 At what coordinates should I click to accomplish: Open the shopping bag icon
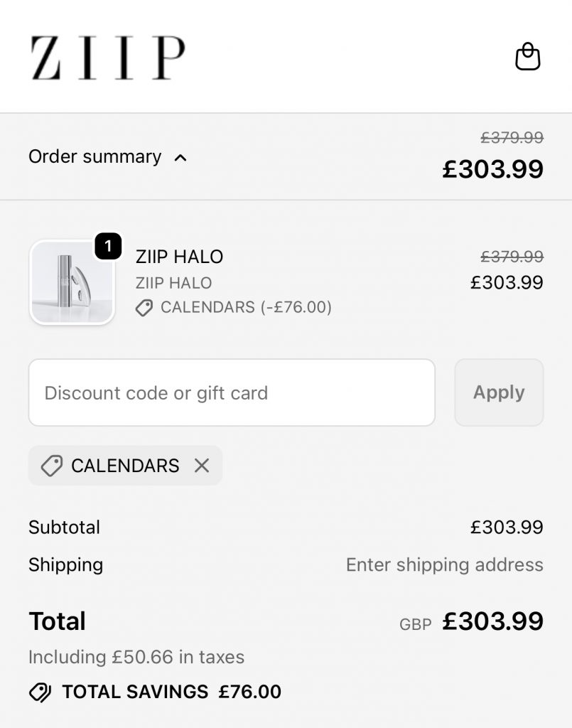click(527, 57)
